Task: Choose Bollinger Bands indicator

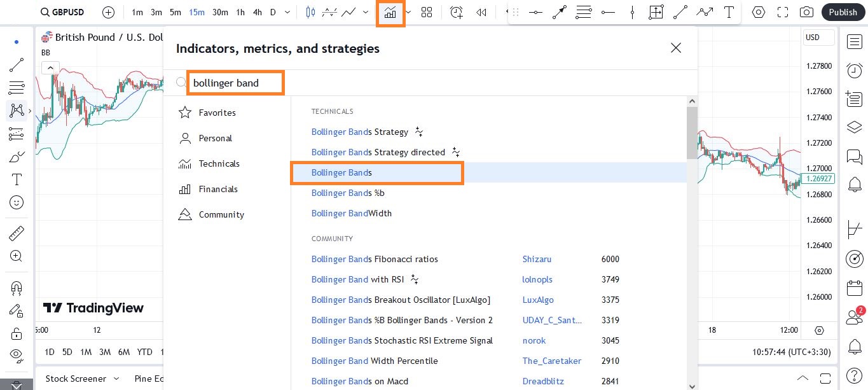Action: click(488, 172)
